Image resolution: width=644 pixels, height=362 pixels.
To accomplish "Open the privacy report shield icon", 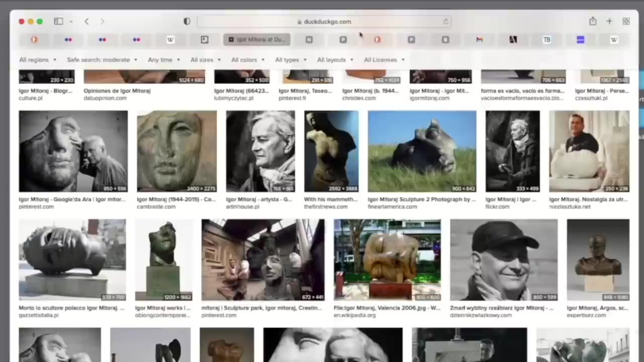I will pyautogui.click(x=187, y=21).
